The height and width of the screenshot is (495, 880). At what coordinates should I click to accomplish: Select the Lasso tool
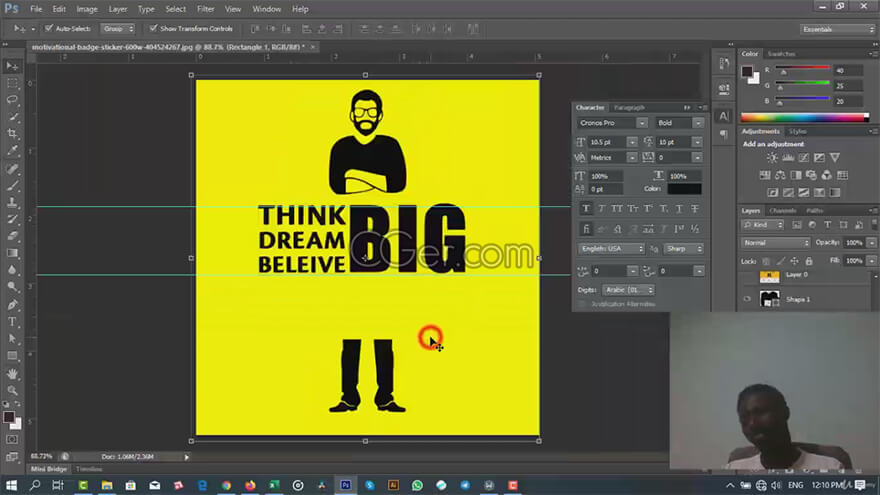tap(12, 100)
